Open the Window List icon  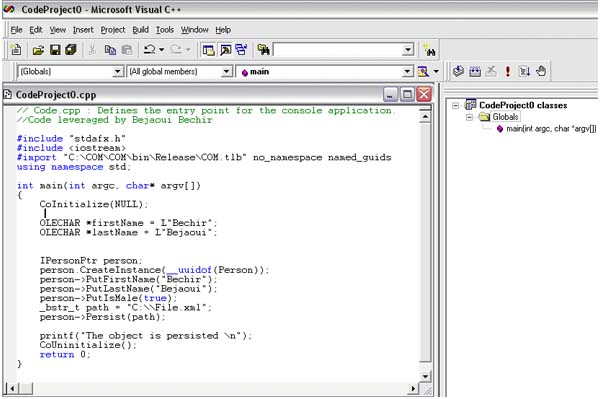[241, 50]
